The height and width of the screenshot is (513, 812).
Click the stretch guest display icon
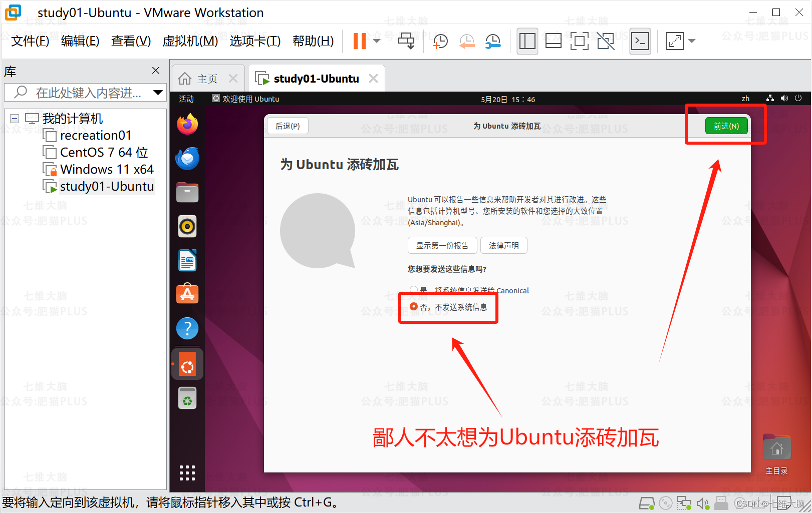point(675,41)
